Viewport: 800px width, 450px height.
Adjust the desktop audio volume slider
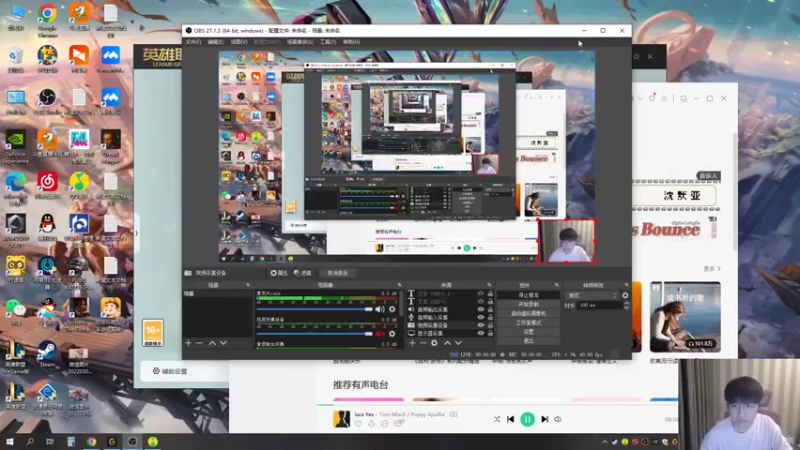pyautogui.click(x=314, y=309)
